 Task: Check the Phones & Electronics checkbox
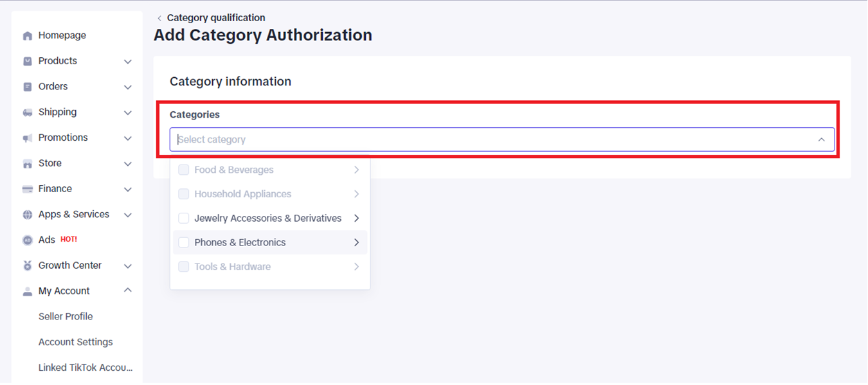(x=184, y=242)
